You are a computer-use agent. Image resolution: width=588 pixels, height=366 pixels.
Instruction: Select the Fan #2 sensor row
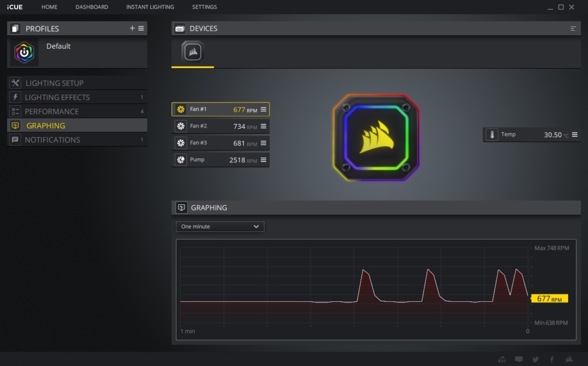(220, 126)
